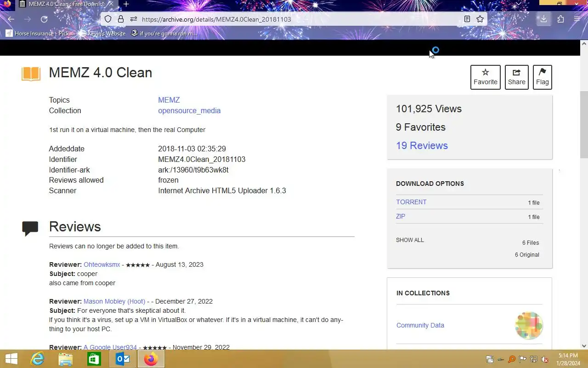Open the Community Data collection thumbnail
The image size is (588, 368).
tap(529, 325)
